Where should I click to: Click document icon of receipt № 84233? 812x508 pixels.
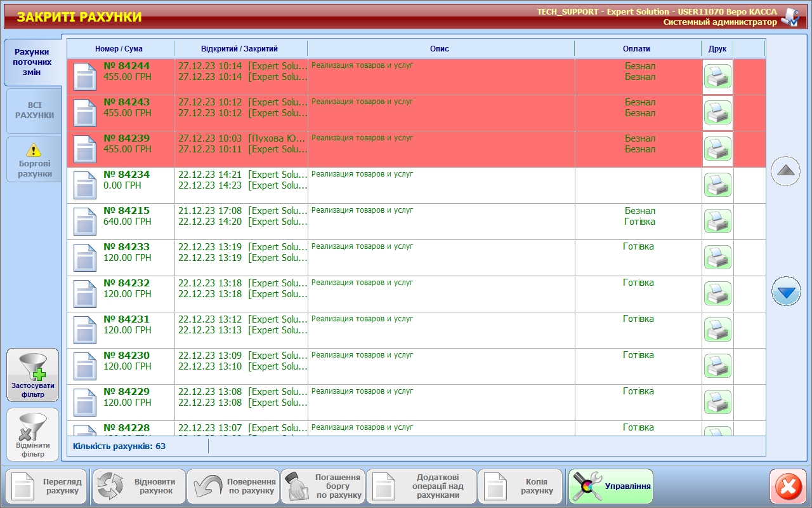(x=85, y=258)
